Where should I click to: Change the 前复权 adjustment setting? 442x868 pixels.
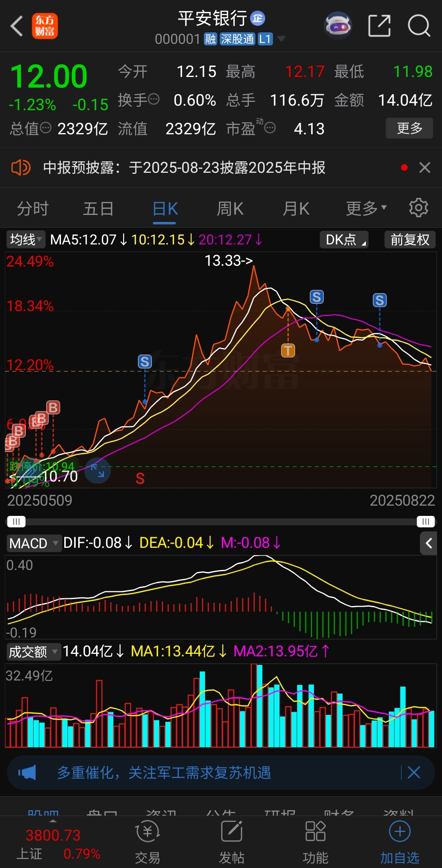[x=410, y=240]
